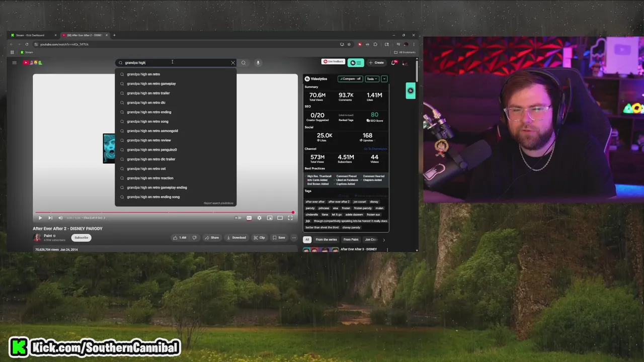Click the Create button
The image size is (644, 362).
point(376,63)
